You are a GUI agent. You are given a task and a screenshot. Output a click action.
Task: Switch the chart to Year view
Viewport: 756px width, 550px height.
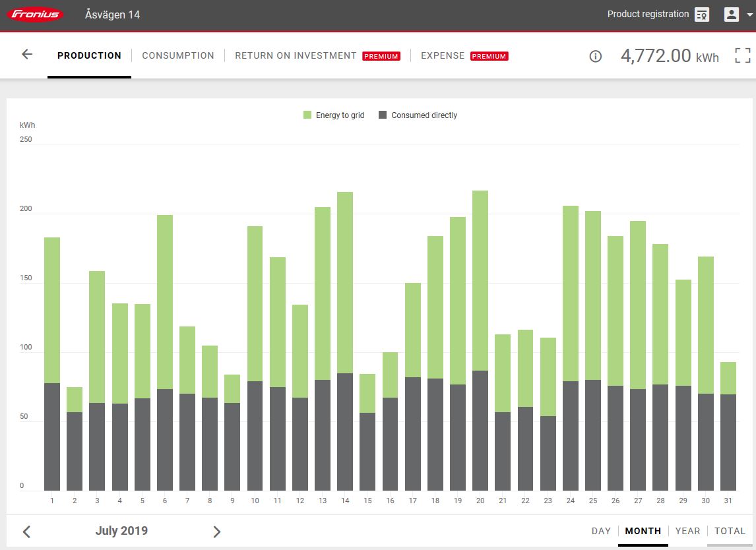tap(687, 531)
